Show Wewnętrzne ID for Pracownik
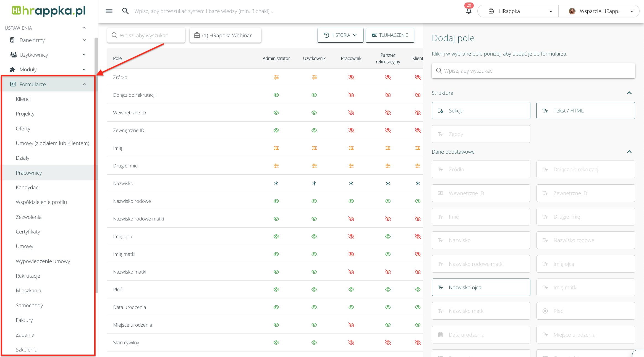The image size is (644, 357). pyautogui.click(x=351, y=113)
